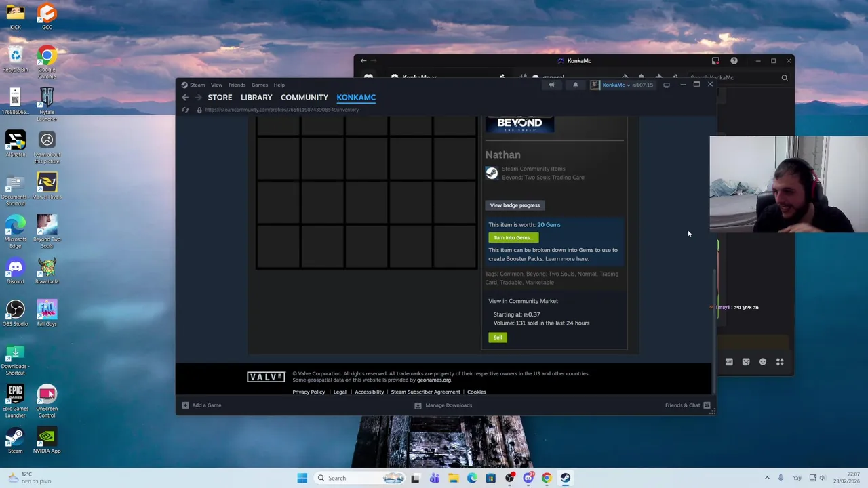The image size is (868, 488).
Task: Open the Learn more here link
Action: [x=567, y=259]
